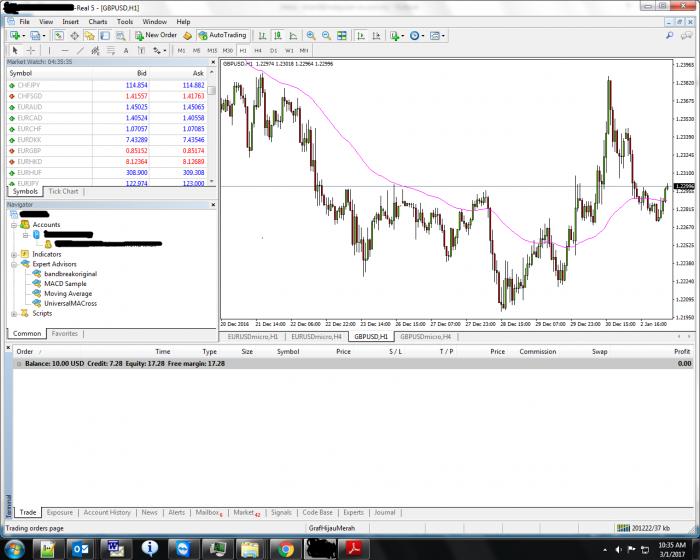Switch chart to candlesticks style
This screenshot has height=560, width=700.
pyautogui.click(x=278, y=36)
